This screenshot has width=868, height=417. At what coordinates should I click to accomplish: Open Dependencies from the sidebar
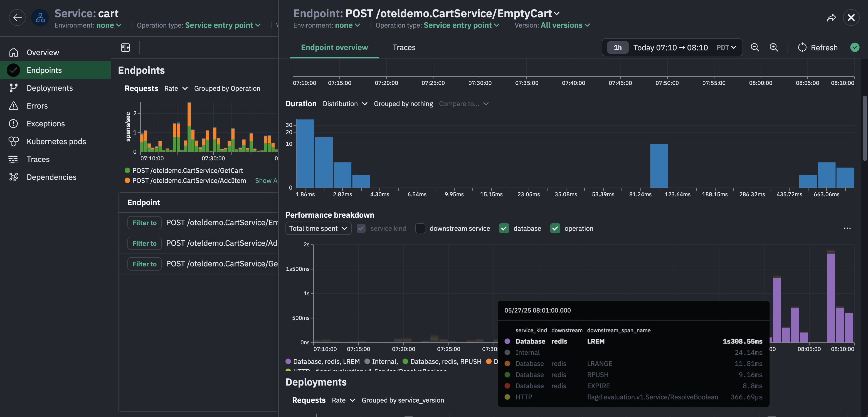click(51, 177)
